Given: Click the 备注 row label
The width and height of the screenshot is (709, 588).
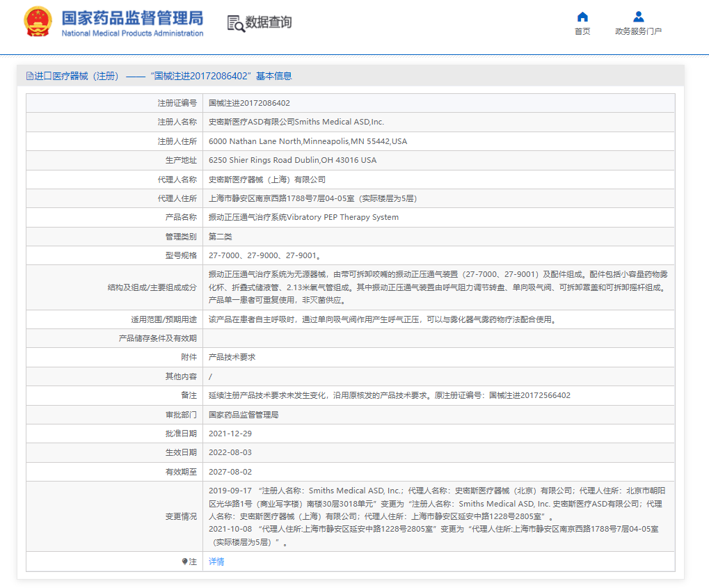Looking at the screenshot, I should pos(189,395).
